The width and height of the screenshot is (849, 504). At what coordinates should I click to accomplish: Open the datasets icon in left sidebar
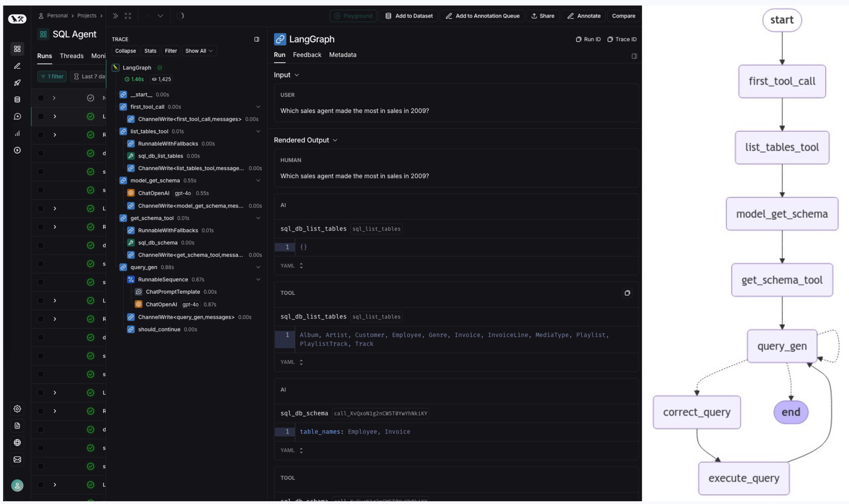[17, 99]
